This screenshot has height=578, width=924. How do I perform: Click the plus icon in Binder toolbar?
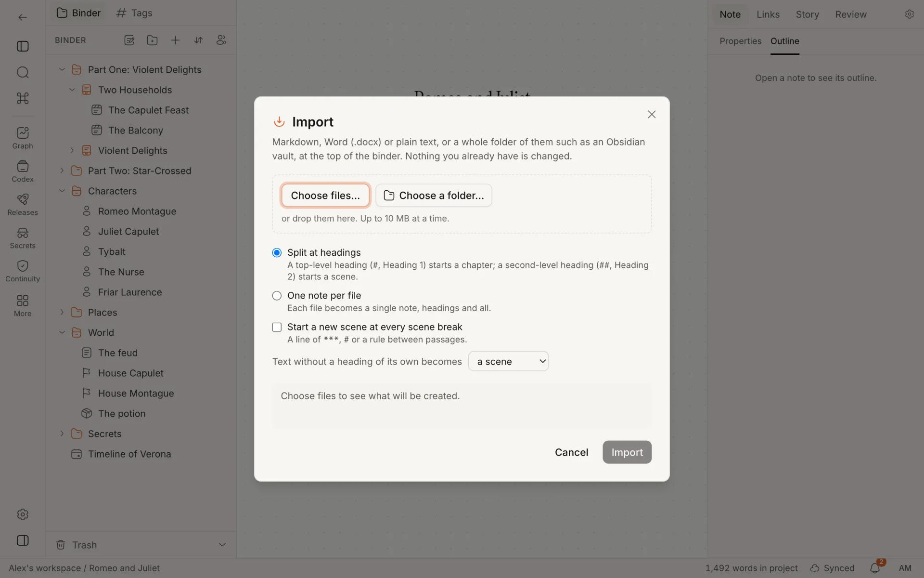tap(175, 40)
